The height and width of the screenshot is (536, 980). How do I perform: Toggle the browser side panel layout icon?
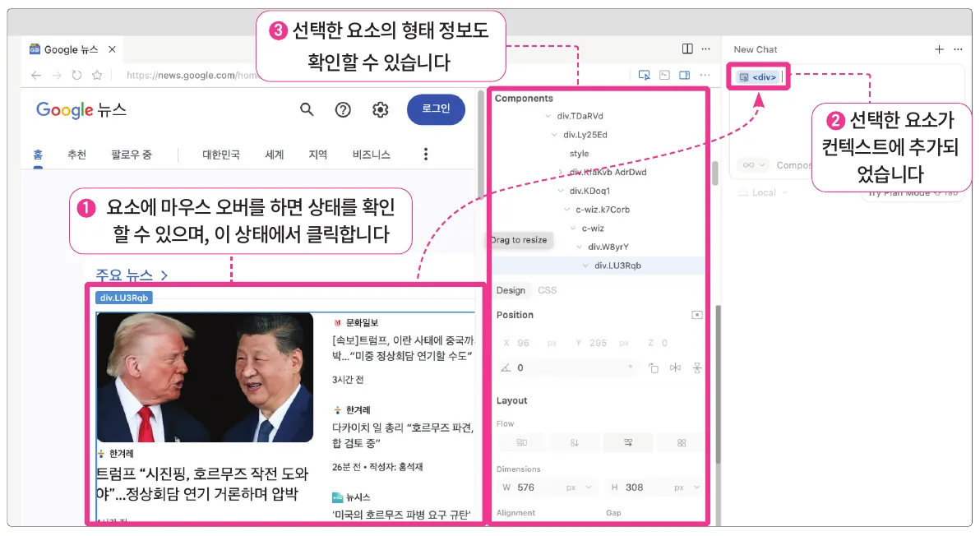[685, 75]
